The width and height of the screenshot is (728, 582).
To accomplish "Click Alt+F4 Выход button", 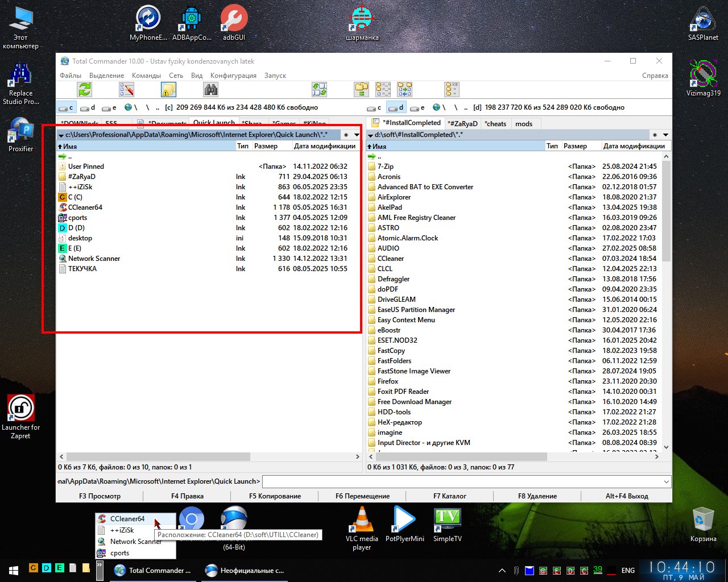I will pos(627,496).
